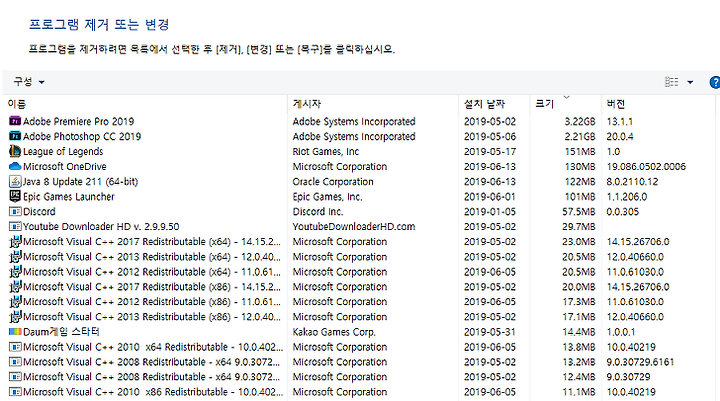Select Microsoft OneDrive program name
This screenshot has height=401, width=720.
point(65,166)
